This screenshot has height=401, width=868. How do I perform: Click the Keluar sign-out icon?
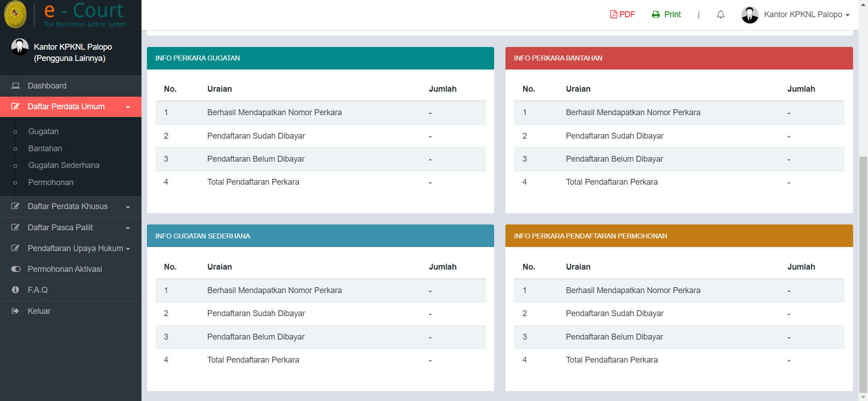[15, 311]
